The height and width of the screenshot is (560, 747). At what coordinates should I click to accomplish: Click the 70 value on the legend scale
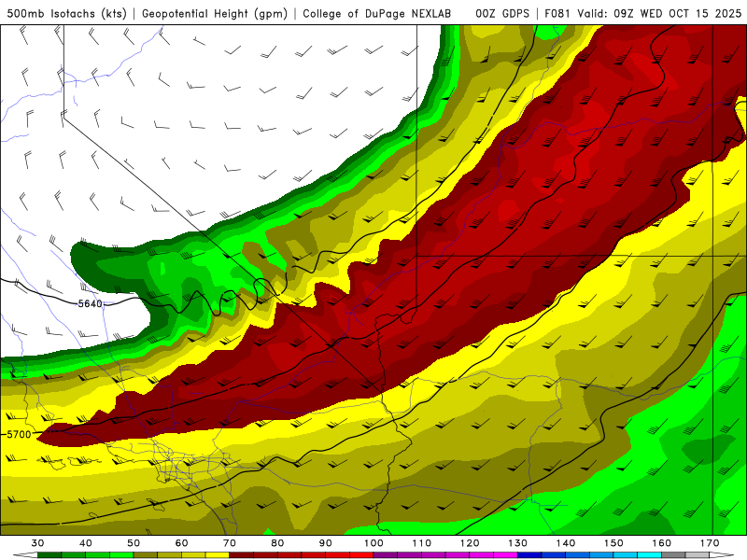coord(230,543)
